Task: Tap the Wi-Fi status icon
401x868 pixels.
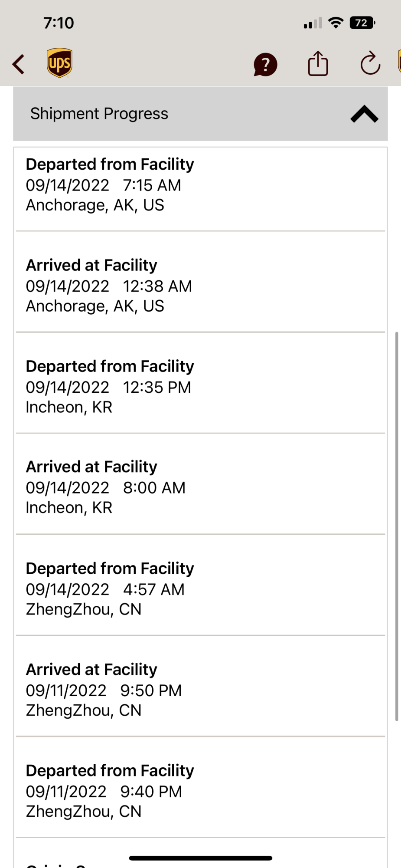Action: click(x=336, y=23)
